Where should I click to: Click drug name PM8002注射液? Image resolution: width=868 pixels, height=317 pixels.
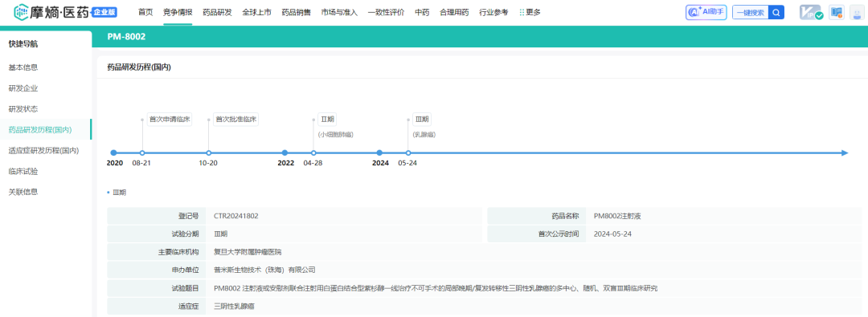point(617,217)
